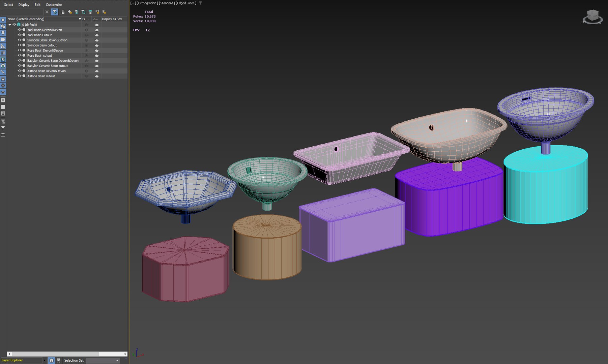Image resolution: width=608 pixels, height=364 pixels.
Task: Open the viewport [+] menu
Action: pos(133,3)
